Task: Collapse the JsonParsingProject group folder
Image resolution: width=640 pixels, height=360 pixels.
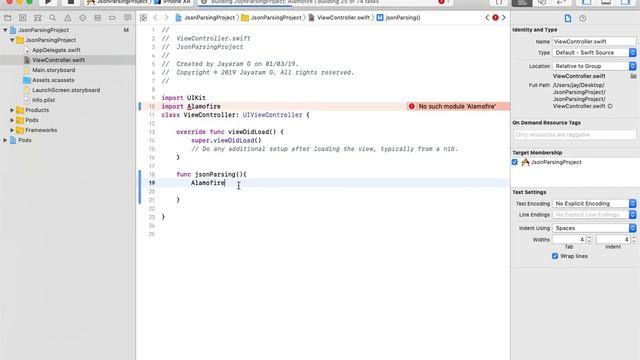Action: click(x=12, y=40)
